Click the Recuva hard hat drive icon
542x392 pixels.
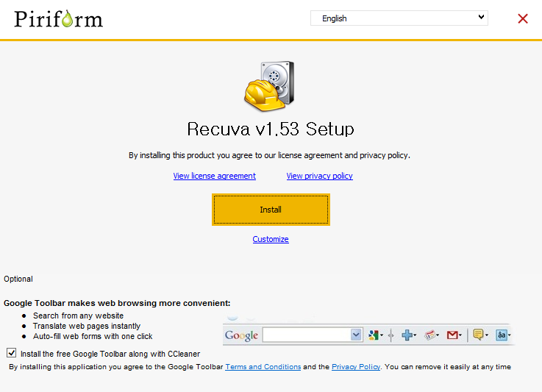point(269,86)
